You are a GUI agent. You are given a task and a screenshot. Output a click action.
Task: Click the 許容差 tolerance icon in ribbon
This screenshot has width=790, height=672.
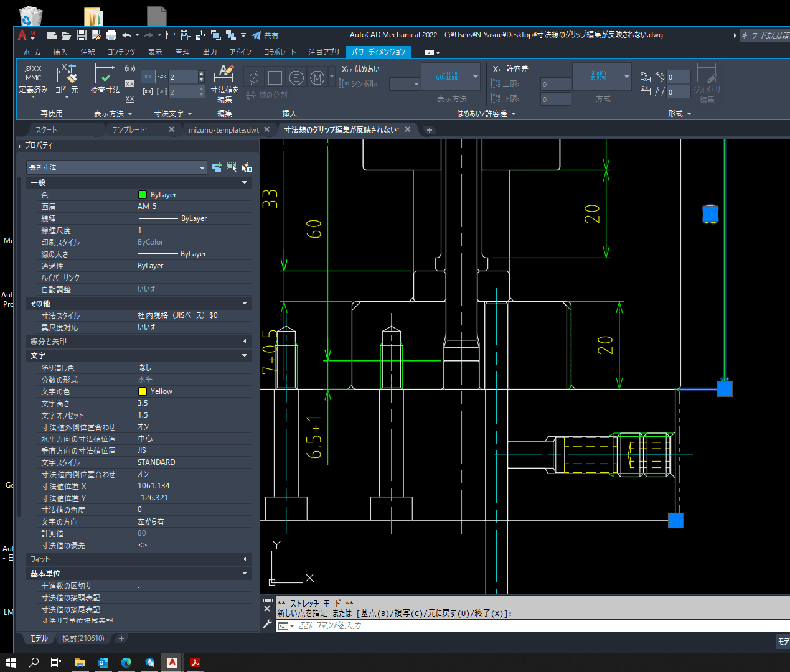[497, 69]
